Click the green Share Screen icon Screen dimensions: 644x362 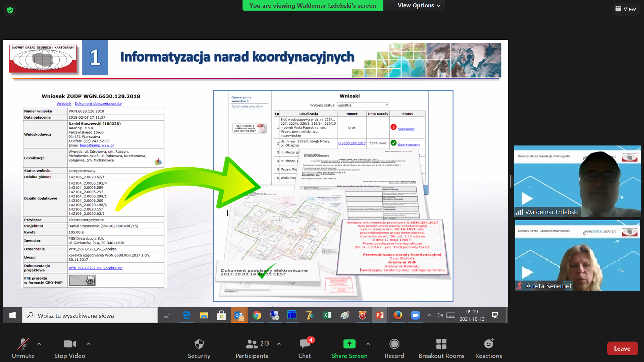(349, 344)
